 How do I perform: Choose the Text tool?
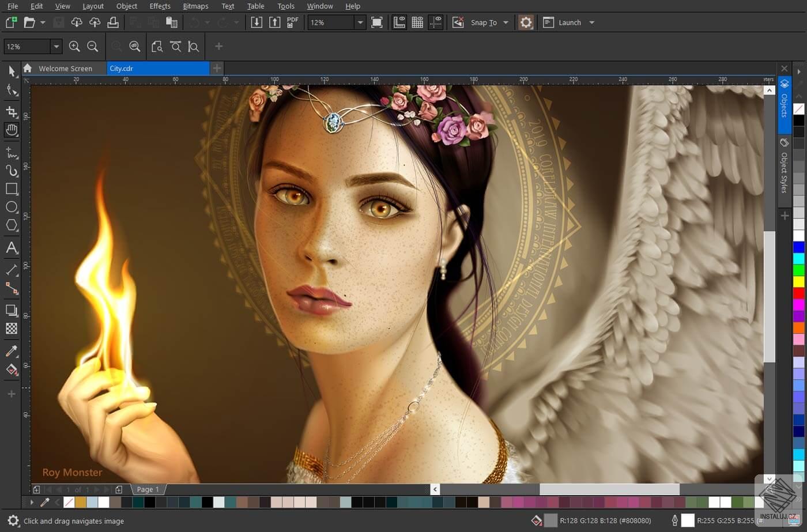click(x=12, y=248)
